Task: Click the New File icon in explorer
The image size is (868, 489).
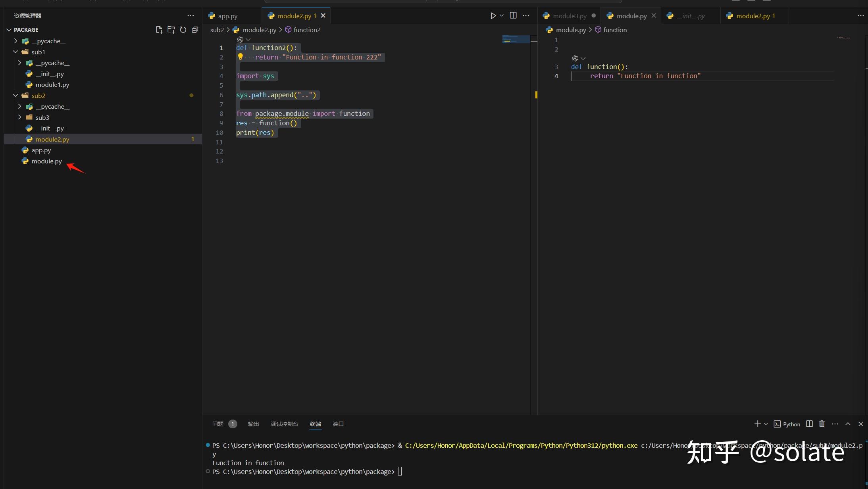Action: click(x=159, y=30)
